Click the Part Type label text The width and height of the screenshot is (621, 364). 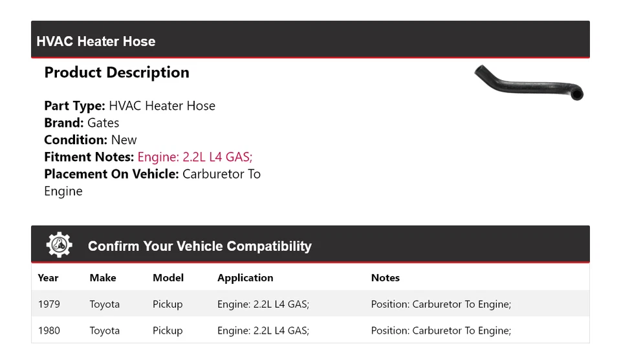tap(74, 106)
